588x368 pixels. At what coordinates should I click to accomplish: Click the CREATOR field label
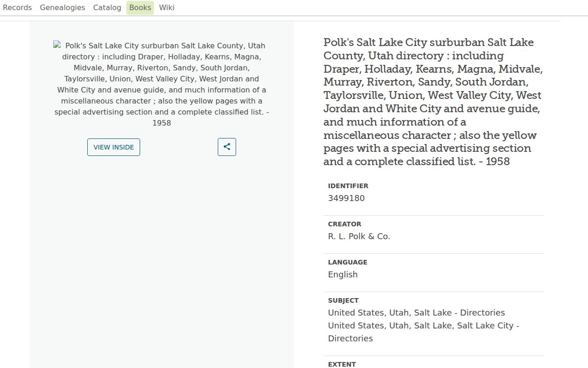coord(345,224)
